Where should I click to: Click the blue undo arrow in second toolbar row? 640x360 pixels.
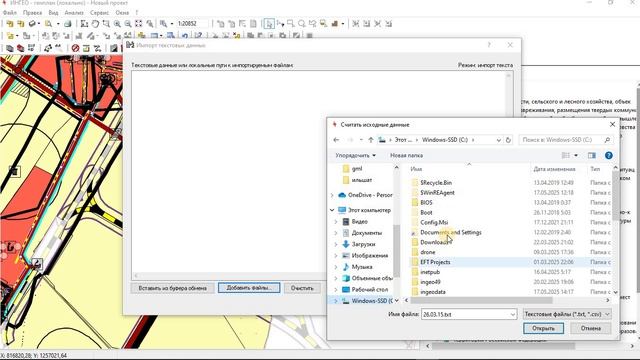(185, 36)
